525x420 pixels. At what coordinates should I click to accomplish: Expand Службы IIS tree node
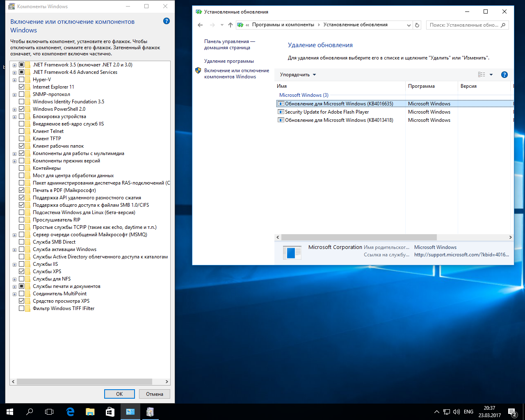pyautogui.click(x=14, y=265)
